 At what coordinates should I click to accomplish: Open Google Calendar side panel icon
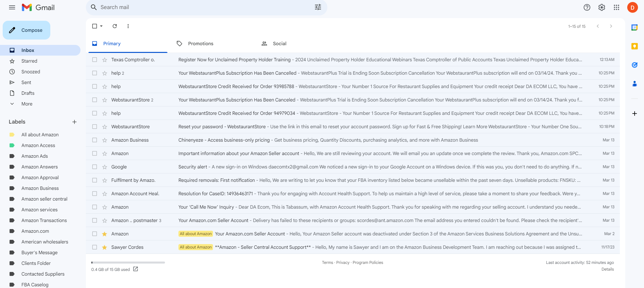pyautogui.click(x=635, y=27)
